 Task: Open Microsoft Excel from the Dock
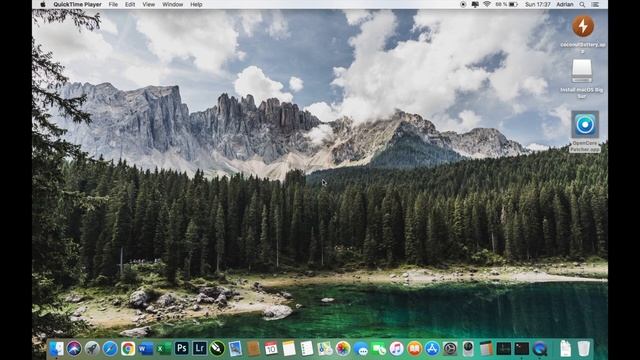pos(164,349)
